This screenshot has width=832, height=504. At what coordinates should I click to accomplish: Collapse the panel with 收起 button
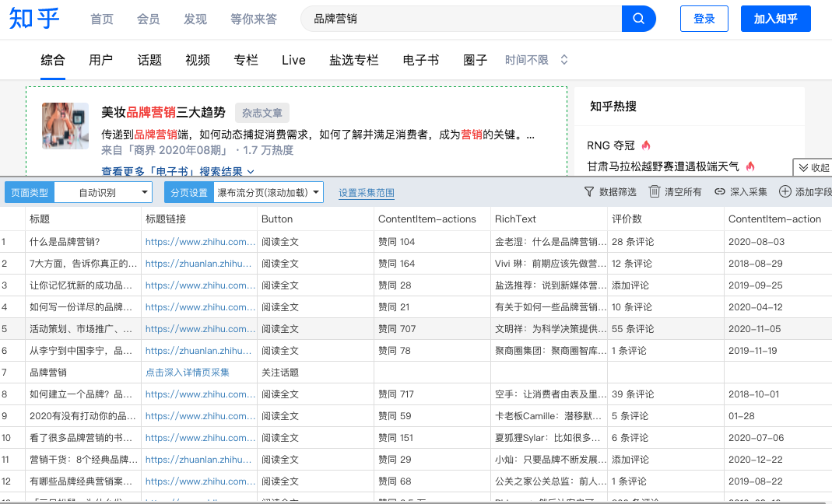click(x=813, y=167)
